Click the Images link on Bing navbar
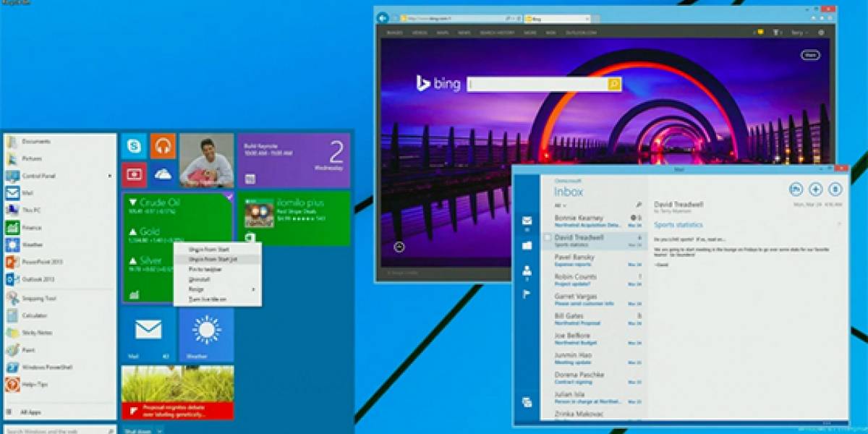Viewport: 868px width, 434px height. 395,33
